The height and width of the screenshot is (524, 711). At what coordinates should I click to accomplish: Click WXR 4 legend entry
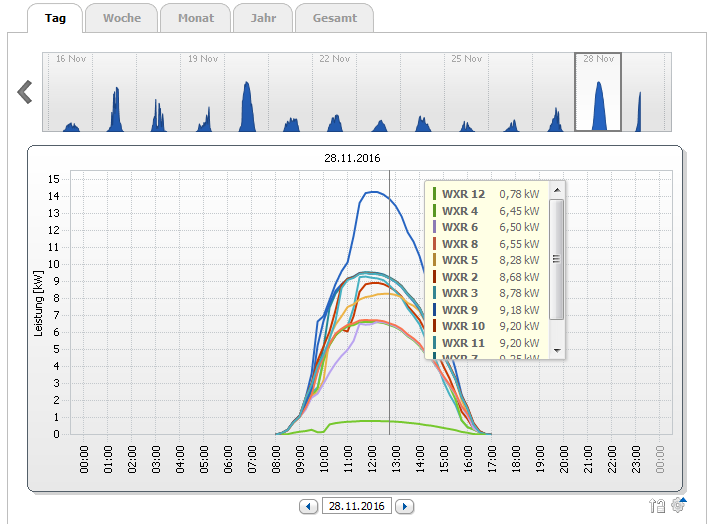(x=487, y=211)
